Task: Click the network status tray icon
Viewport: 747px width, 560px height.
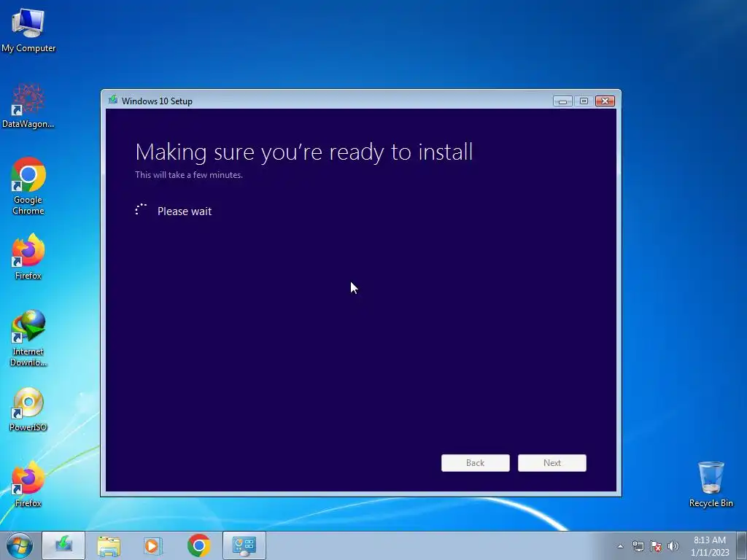Action: (638, 546)
